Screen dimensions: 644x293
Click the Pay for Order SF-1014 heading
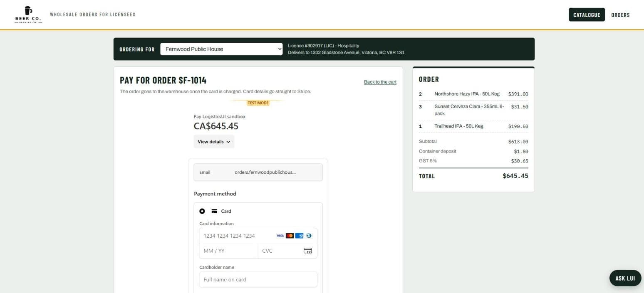(x=163, y=80)
